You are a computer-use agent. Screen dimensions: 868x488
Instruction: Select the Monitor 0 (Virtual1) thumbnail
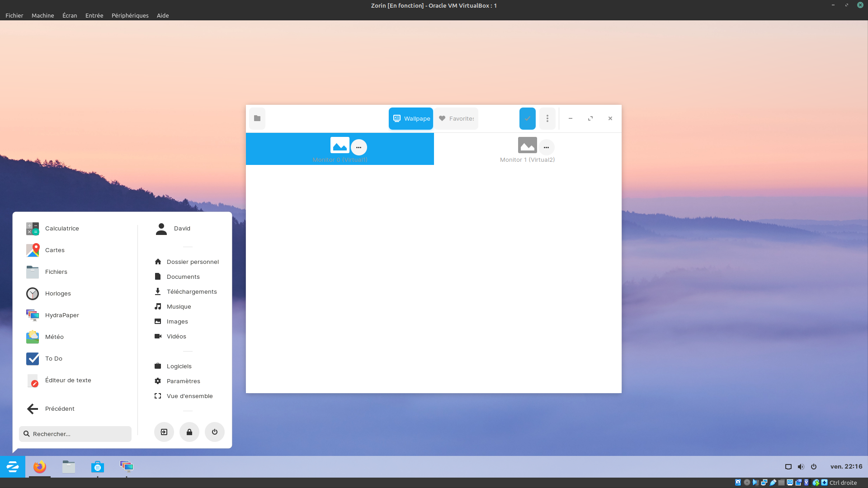point(340,145)
